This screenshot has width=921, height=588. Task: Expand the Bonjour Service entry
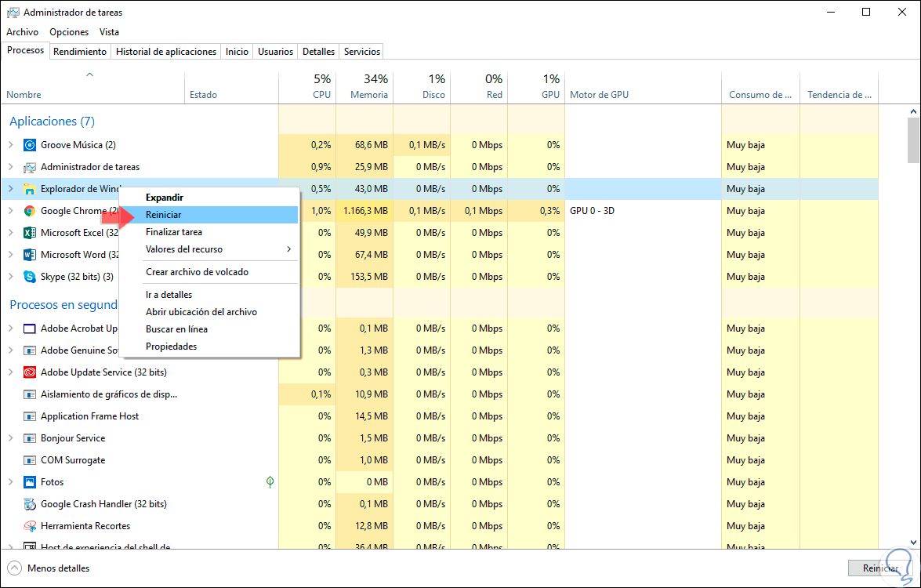(11, 438)
